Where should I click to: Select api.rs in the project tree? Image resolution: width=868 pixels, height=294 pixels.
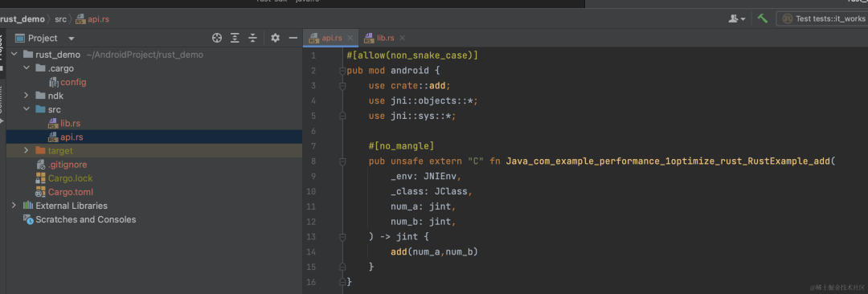[154, 137]
